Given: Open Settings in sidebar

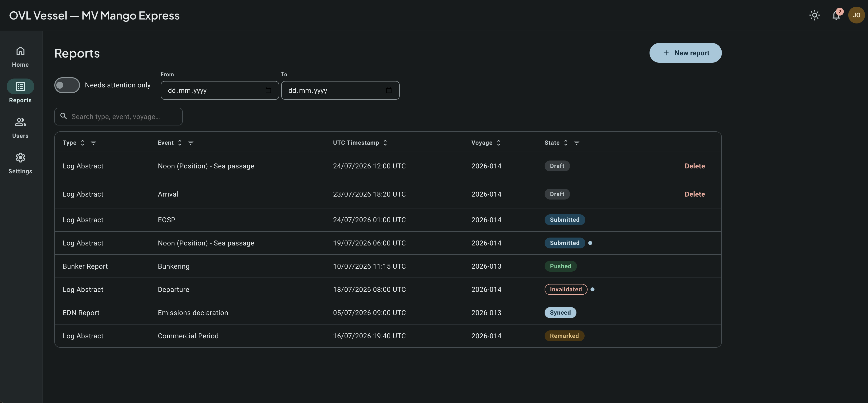Looking at the screenshot, I should pos(20,163).
